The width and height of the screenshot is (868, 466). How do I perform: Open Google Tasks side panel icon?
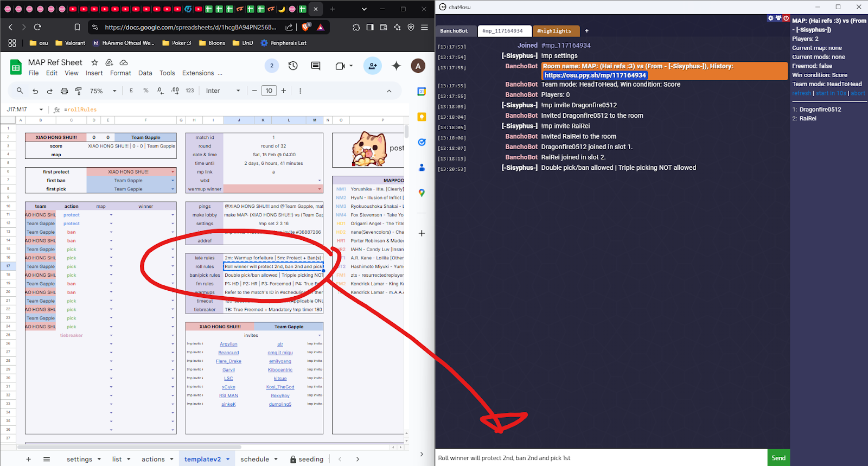point(422,142)
